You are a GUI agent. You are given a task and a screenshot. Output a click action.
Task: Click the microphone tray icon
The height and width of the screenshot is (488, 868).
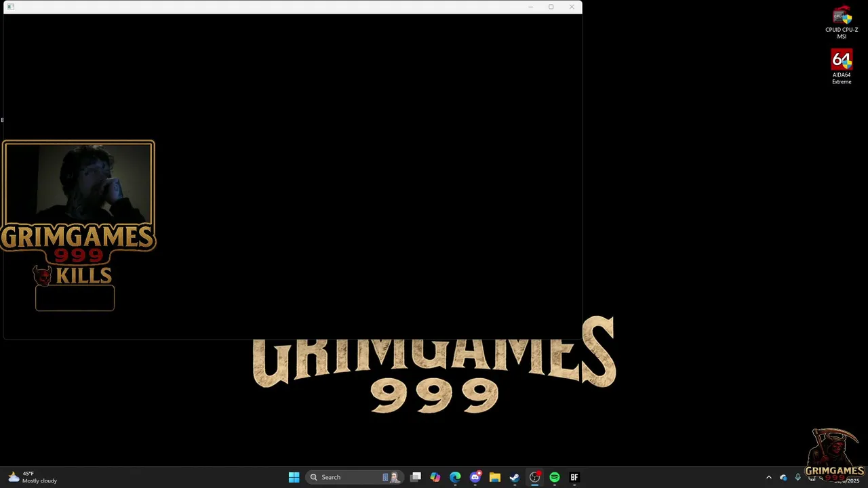[797, 477]
